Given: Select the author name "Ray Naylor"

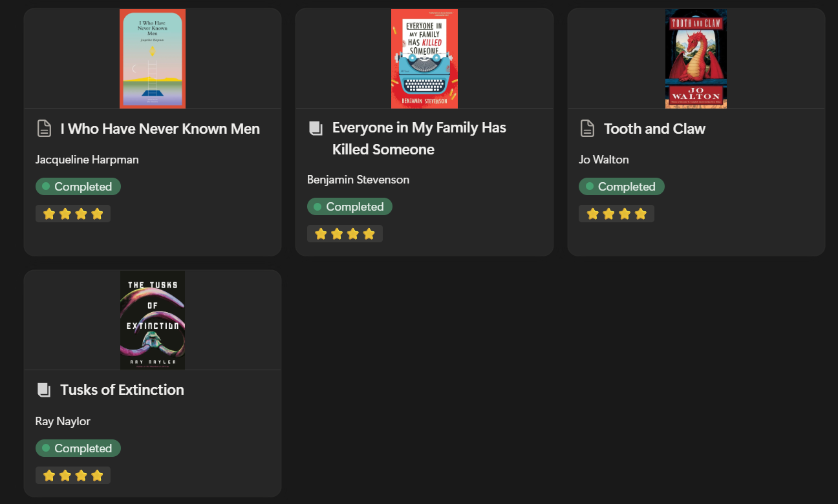Looking at the screenshot, I should pyautogui.click(x=63, y=421).
